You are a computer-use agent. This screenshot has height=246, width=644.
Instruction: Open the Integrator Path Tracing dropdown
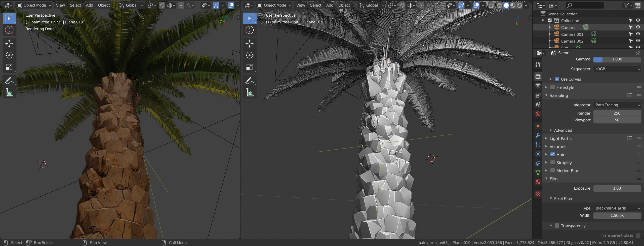click(617, 105)
